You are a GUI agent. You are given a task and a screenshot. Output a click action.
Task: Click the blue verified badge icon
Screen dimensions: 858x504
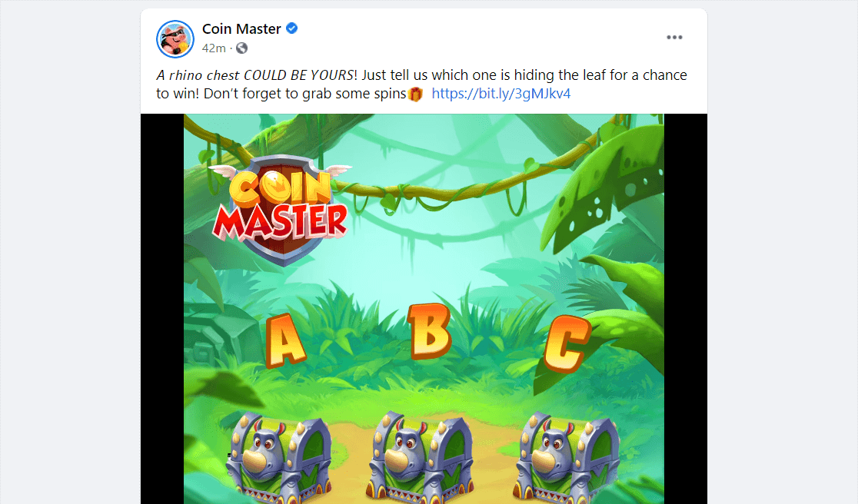pyautogui.click(x=292, y=28)
